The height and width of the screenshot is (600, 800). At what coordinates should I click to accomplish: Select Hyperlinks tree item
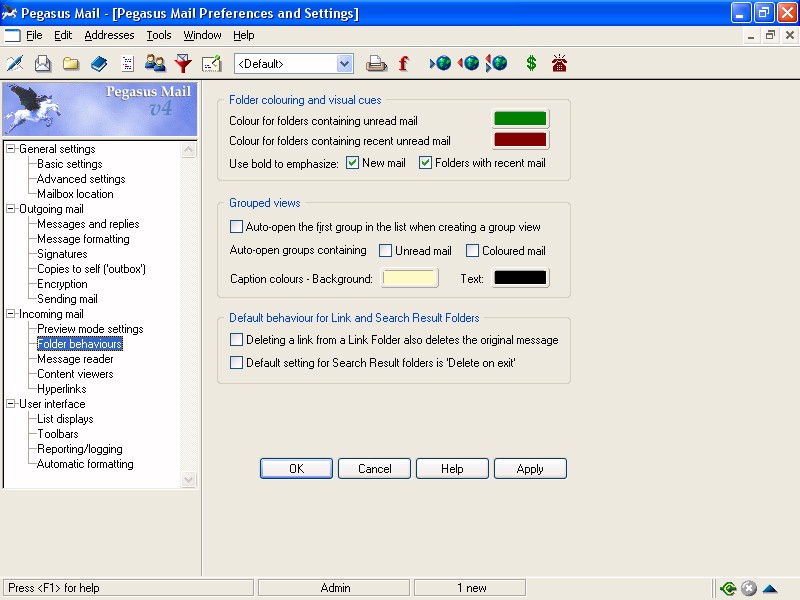click(61, 389)
